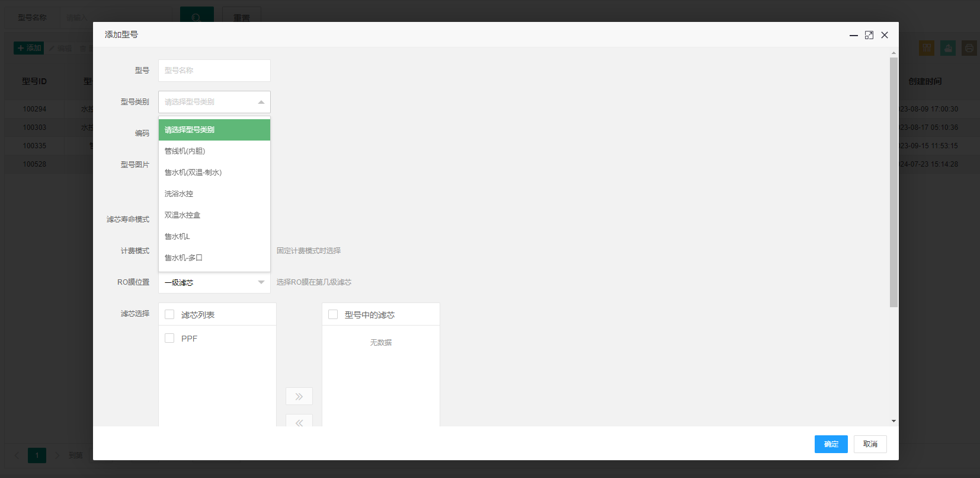Close the 添加型号 dialog with X

pos(885,35)
